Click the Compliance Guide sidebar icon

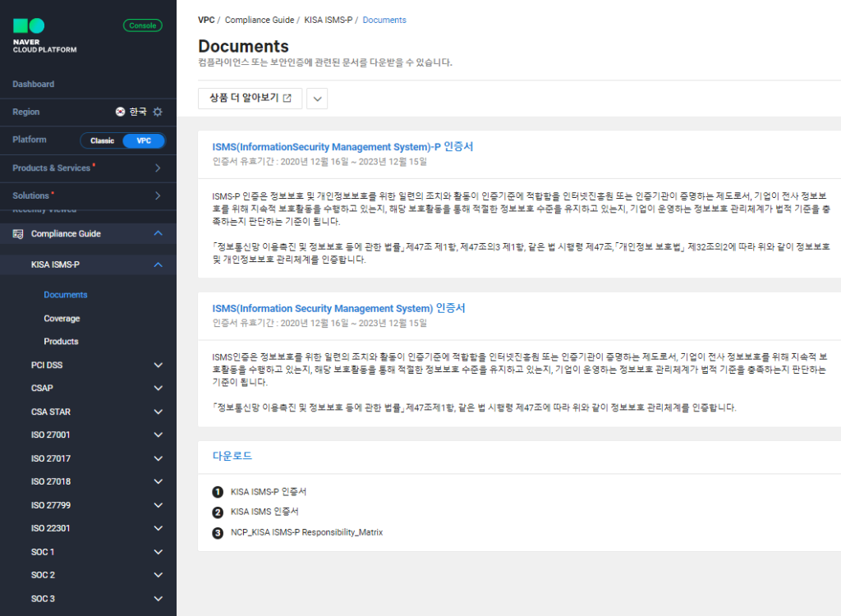point(18,234)
